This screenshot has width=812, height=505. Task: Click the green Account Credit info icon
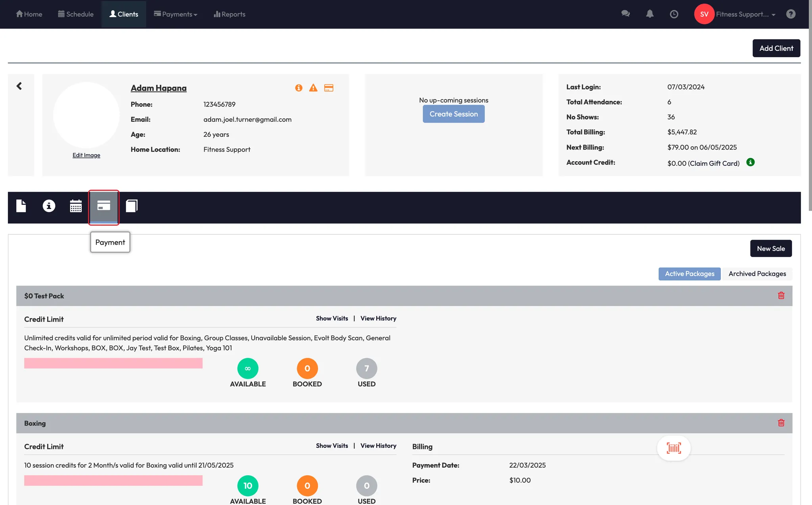[750, 162]
